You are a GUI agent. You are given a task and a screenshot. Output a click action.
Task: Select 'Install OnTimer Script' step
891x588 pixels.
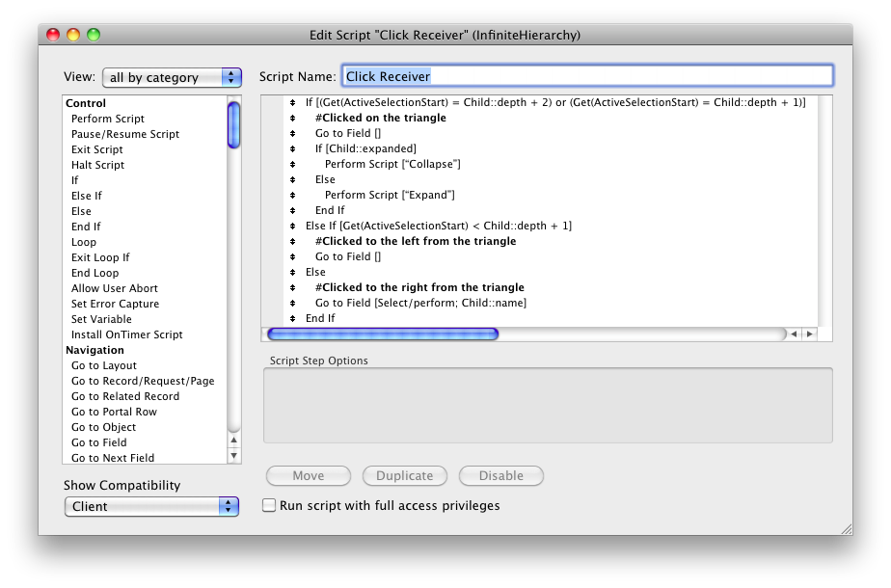(x=126, y=334)
